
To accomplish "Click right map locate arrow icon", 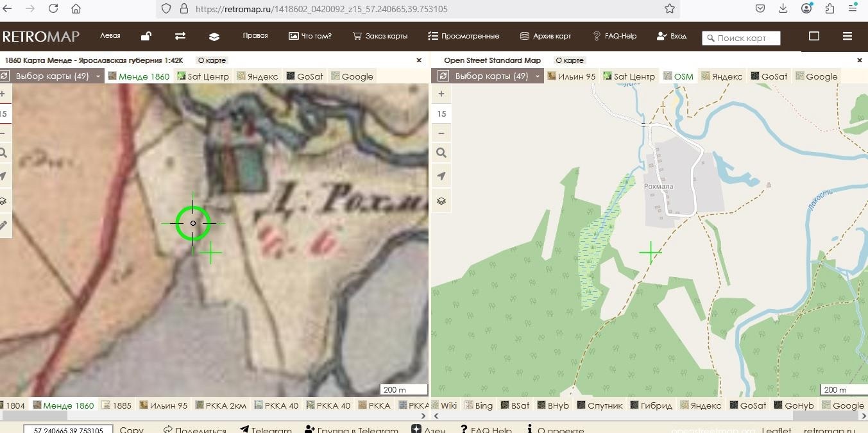I will click(441, 176).
